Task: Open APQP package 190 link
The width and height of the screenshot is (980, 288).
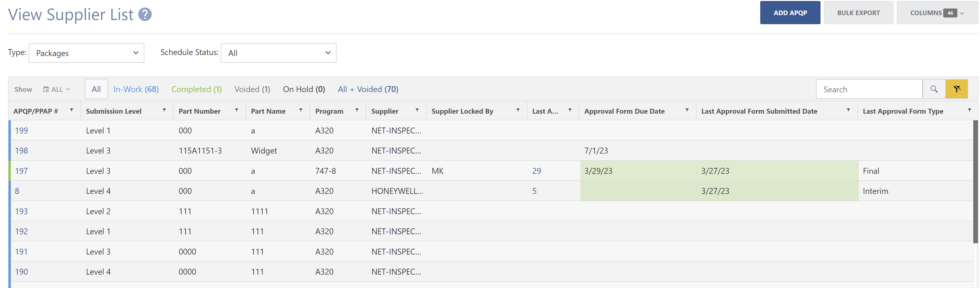Action: [21, 272]
